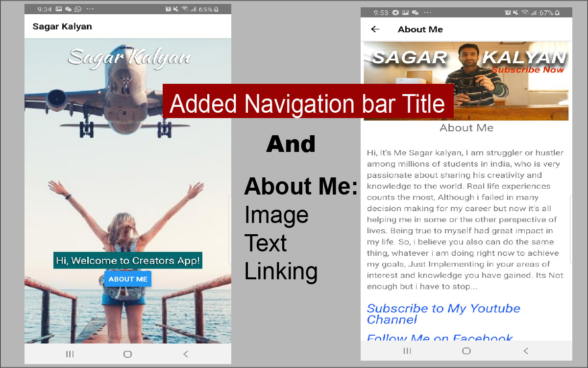The width and height of the screenshot is (588, 368).
Task: Tap the battery icon next to 65%
Action: pyautogui.click(x=216, y=9)
